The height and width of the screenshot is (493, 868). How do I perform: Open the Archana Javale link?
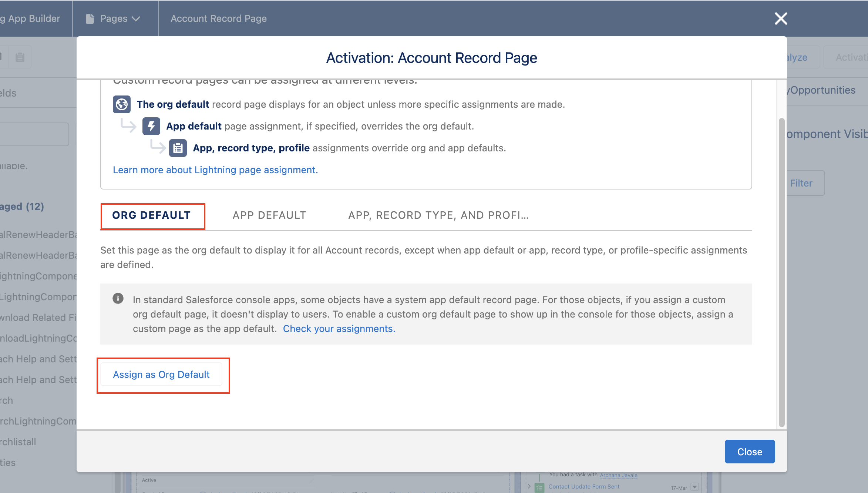pyautogui.click(x=619, y=475)
